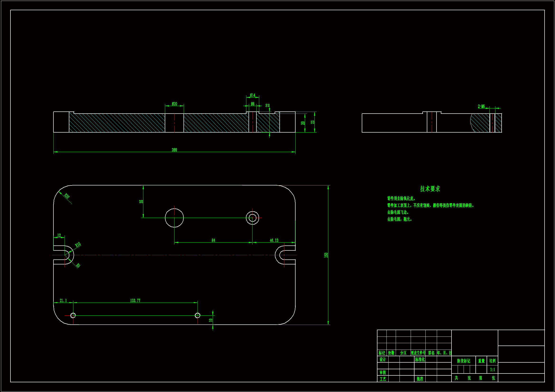Click the 设计 cell in title block
Image resolution: width=555 pixels, height=392 pixels.
382,360
